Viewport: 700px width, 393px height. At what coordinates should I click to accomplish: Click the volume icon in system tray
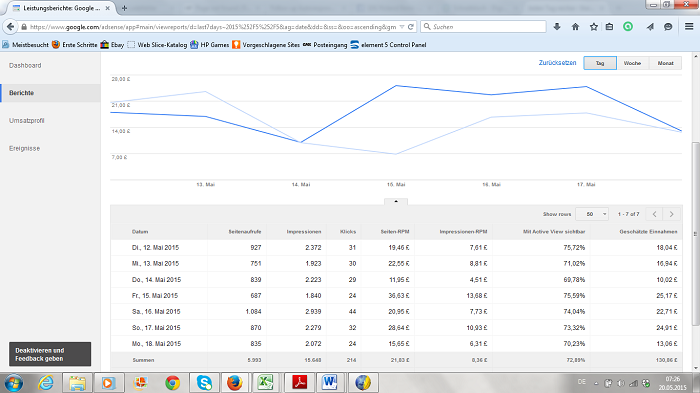click(621, 383)
